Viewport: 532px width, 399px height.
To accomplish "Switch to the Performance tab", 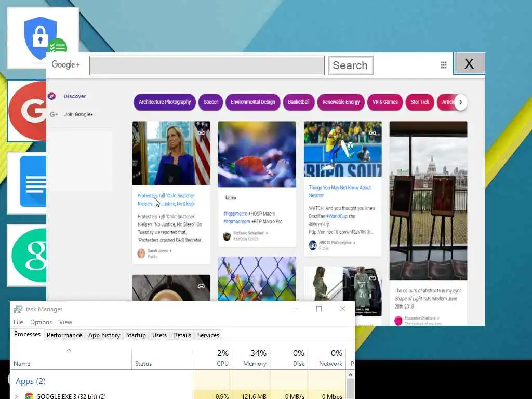I will [64, 335].
